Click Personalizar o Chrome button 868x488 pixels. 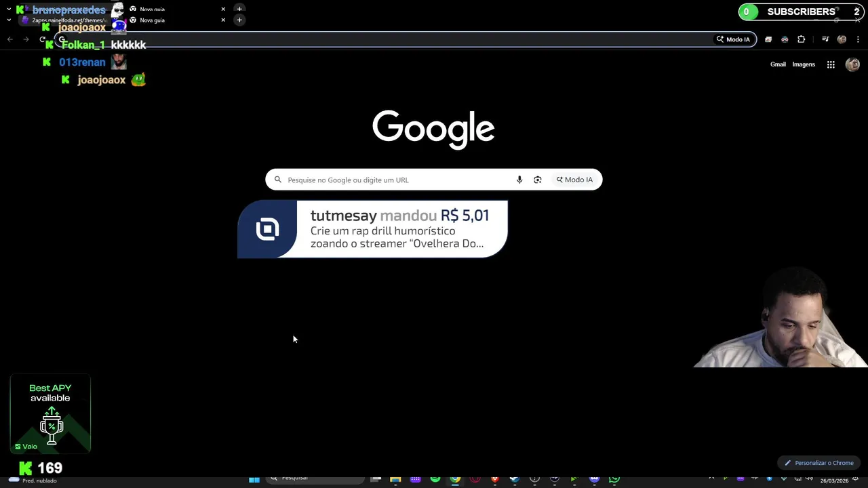(818, 463)
